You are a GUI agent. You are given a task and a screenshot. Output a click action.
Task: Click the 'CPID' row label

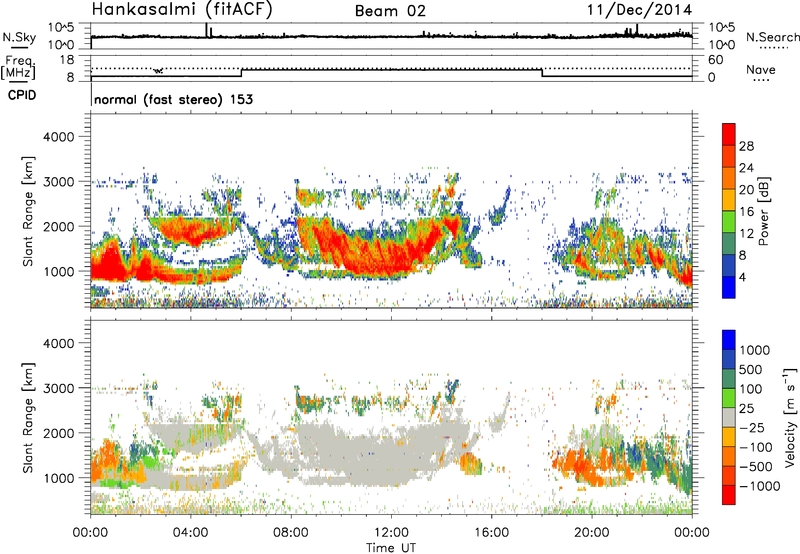[22, 95]
